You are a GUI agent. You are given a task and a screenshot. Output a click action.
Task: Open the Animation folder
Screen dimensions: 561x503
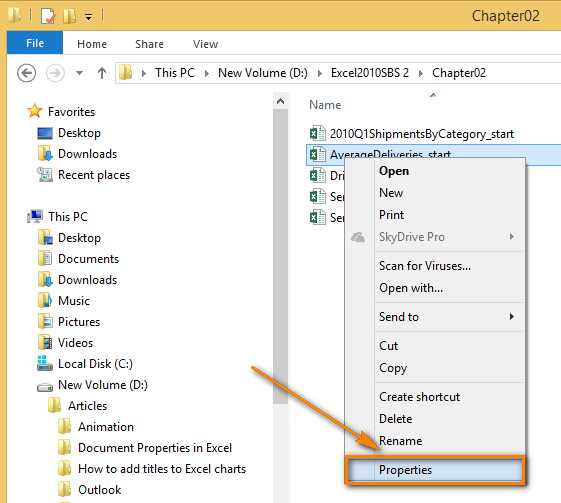pos(106,427)
